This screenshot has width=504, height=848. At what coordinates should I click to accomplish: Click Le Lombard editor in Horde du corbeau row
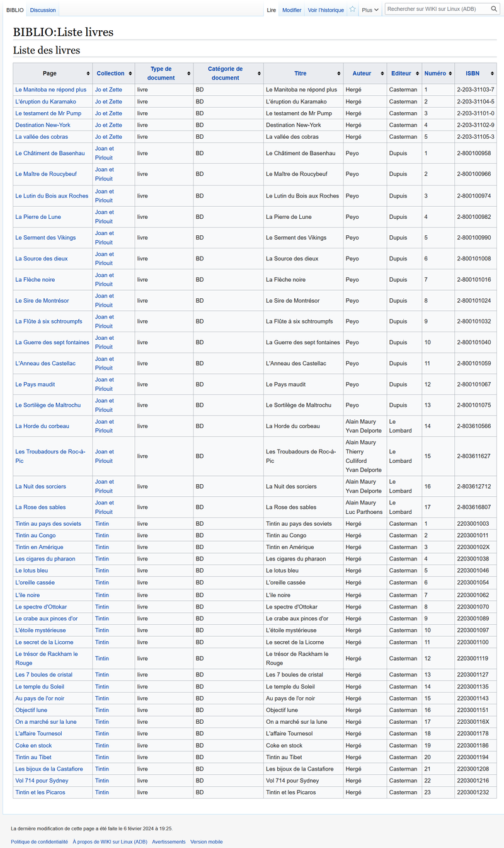(x=401, y=426)
